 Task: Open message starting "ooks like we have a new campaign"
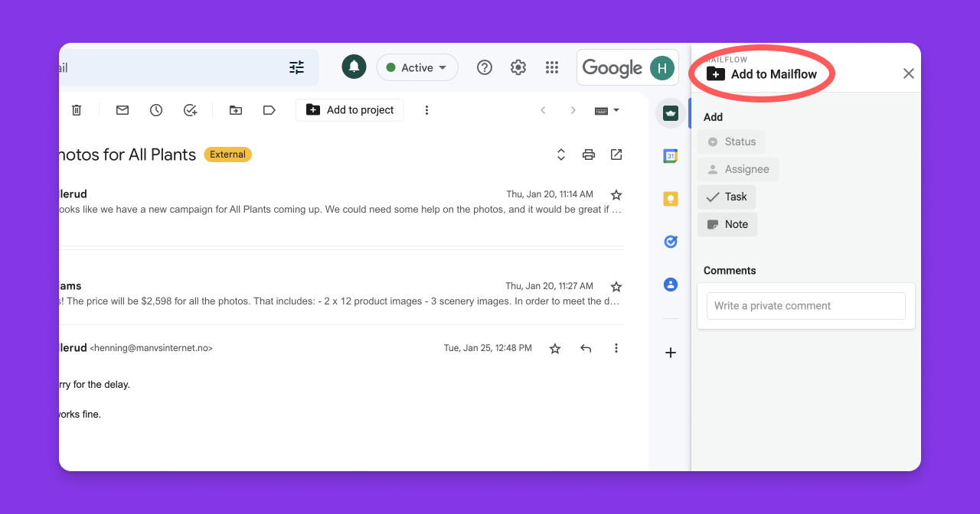(341, 208)
